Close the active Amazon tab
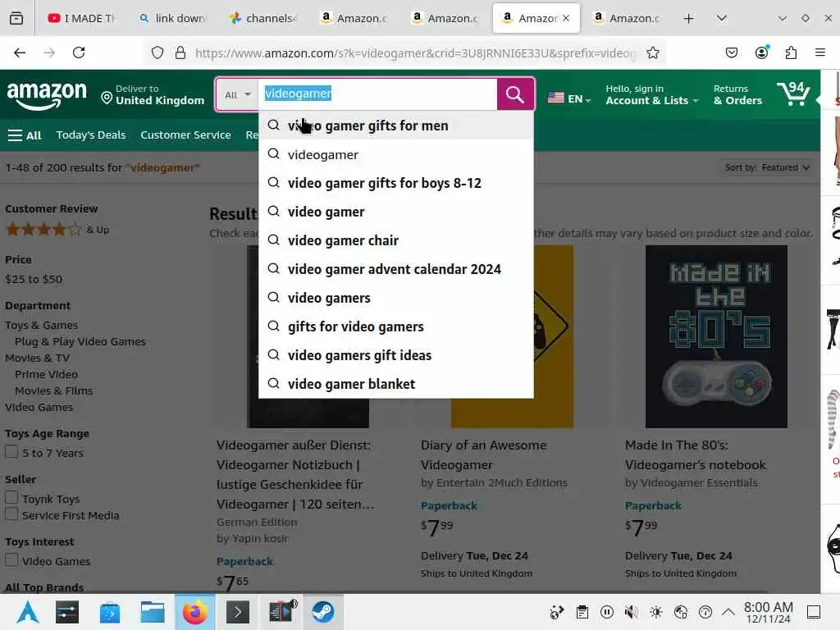The image size is (840, 630). [566, 18]
